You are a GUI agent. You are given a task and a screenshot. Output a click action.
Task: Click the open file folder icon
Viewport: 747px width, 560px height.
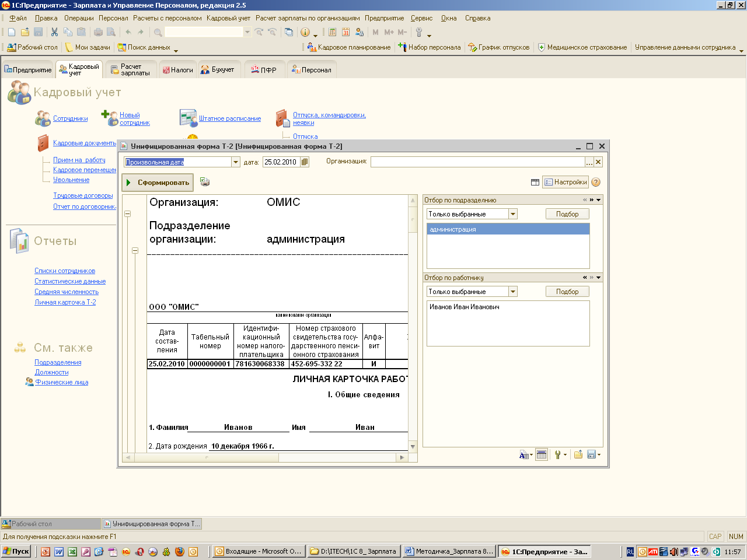pos(25,32)
